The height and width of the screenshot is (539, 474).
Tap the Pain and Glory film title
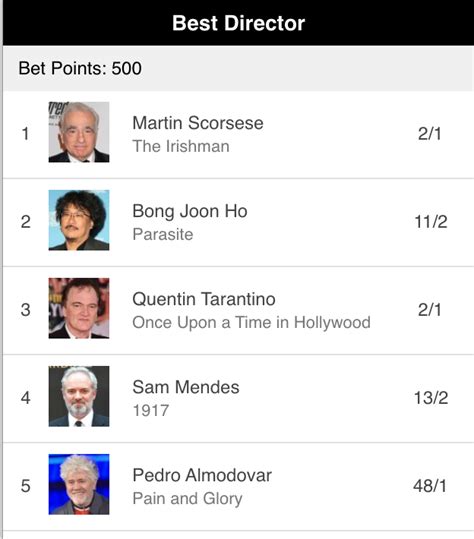(x=188, y=499)
